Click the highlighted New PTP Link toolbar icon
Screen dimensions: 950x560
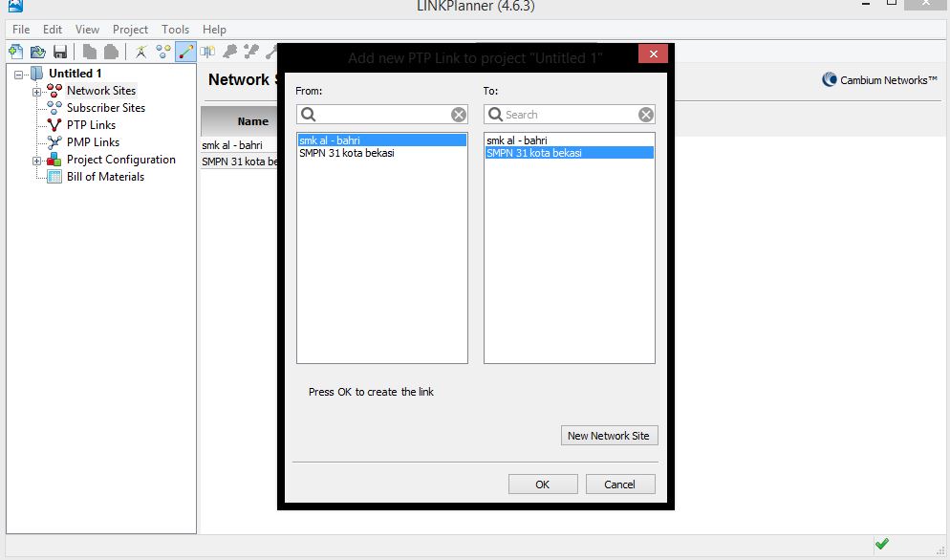tap(185, 53)
